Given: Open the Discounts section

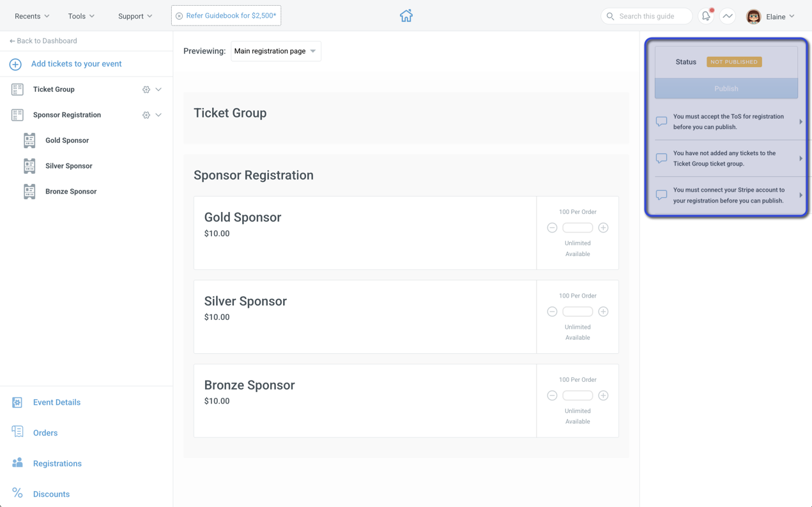Looking at the screenshot, I should (x=51, y=494).
